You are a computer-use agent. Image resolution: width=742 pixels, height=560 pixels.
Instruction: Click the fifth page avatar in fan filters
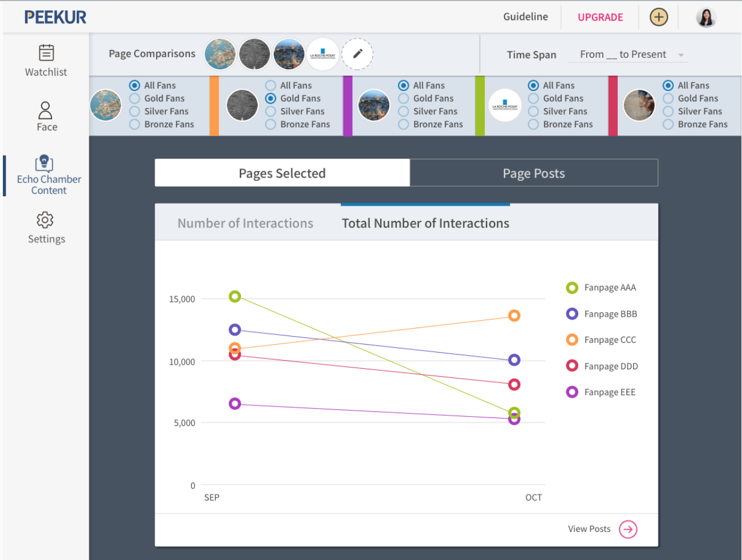(x=639, y=105)
